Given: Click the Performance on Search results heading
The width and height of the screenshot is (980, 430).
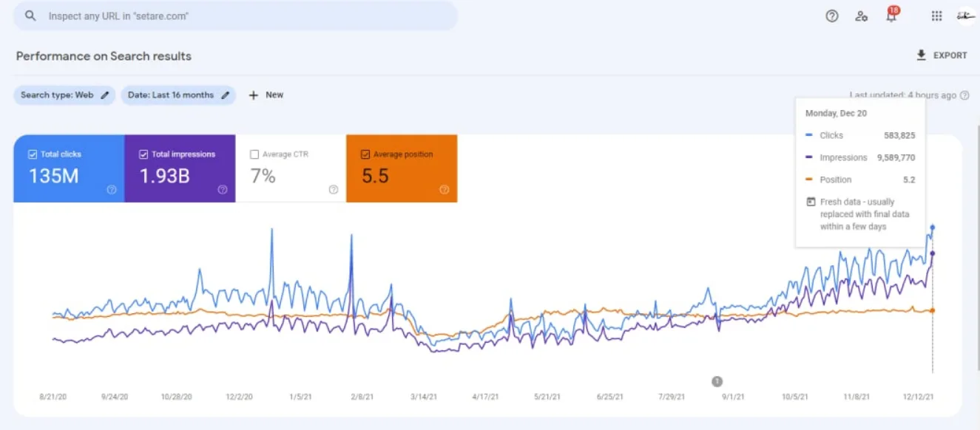Looking at the screenshot, I should (x=104, y=56).
